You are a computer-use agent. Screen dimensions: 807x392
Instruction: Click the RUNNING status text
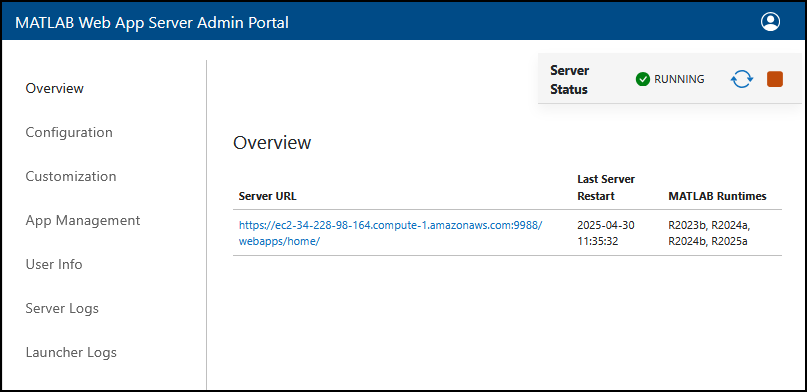tap(679, 79)
